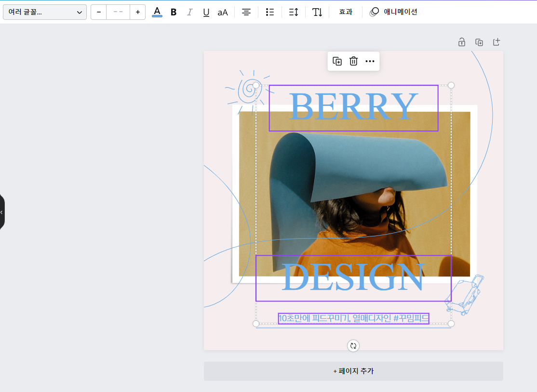Duplicate selected elements in floating toolbar

coord(337,61)
